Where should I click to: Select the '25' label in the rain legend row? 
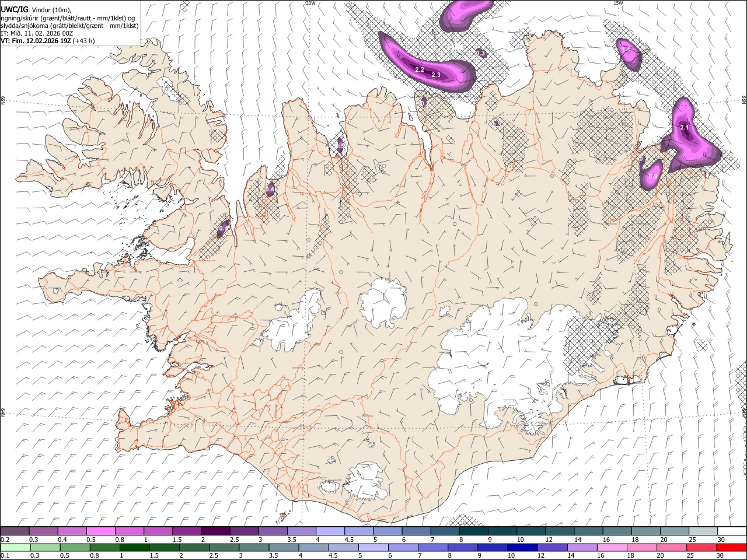(x=691, y=556)
